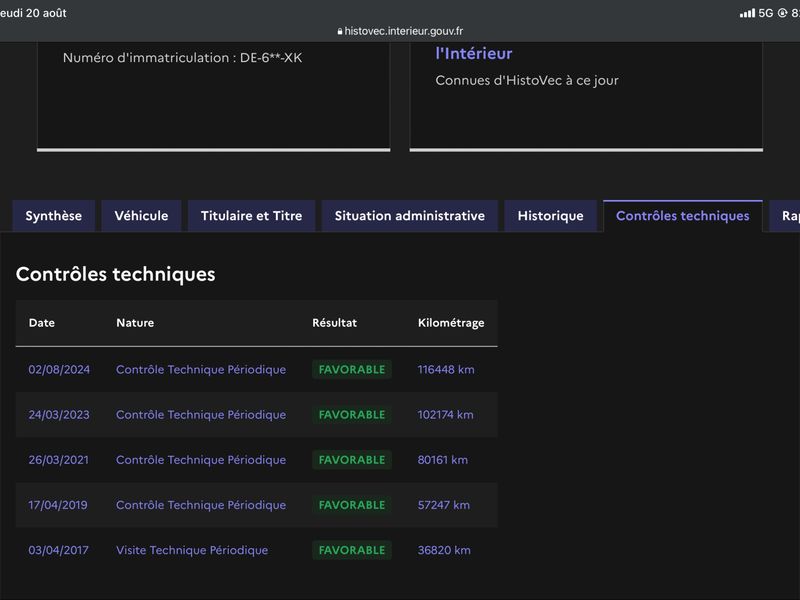Click the Résultat column header
The height and width of the screenshot is (600, 800).
[335, 323]
